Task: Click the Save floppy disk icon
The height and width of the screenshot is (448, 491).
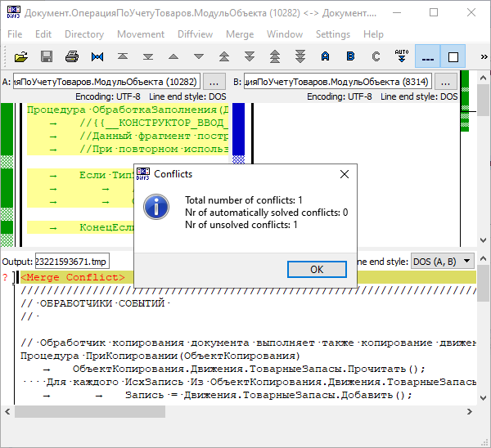Action: click(47, 56)
